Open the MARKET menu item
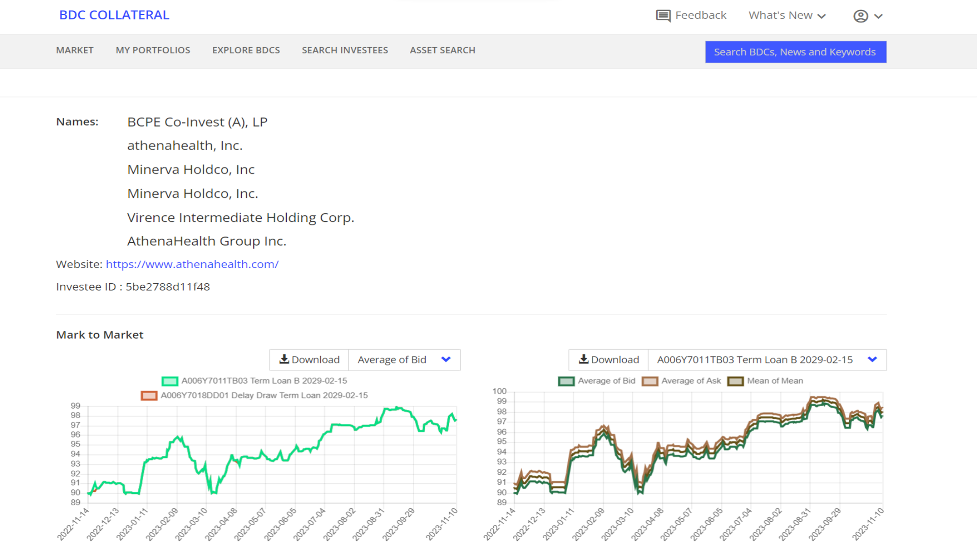This screenshot has width=980, height=559. click(75, 50)
